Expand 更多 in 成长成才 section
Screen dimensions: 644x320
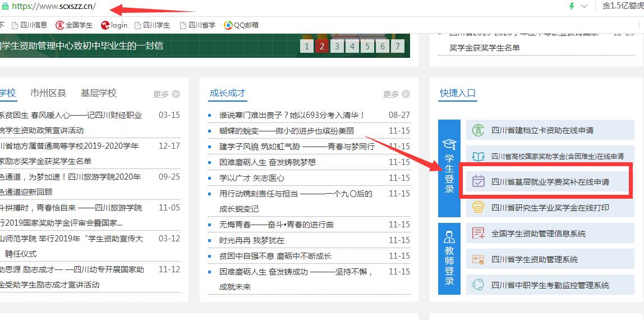click(396, 94)
